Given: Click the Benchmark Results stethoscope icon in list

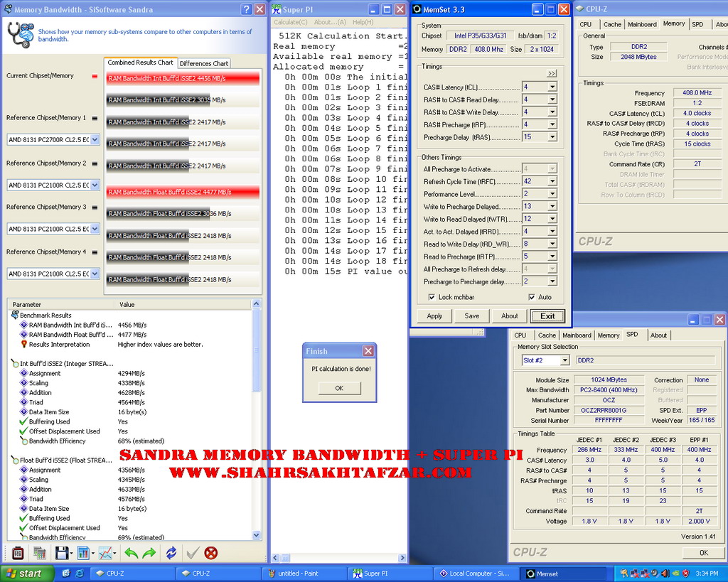Looking at the screenshot, I should tap(15, 315).
